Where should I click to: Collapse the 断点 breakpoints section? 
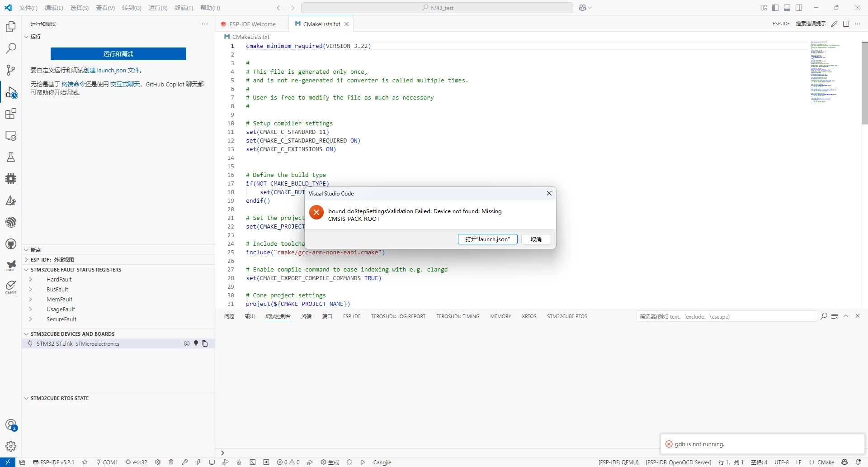coord(26,250)
